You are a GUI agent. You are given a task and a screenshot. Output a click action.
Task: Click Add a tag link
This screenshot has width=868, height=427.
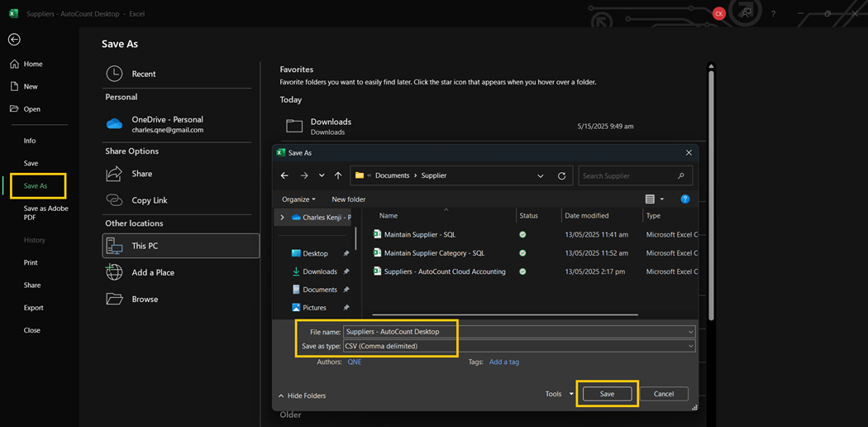pos(503,362)
